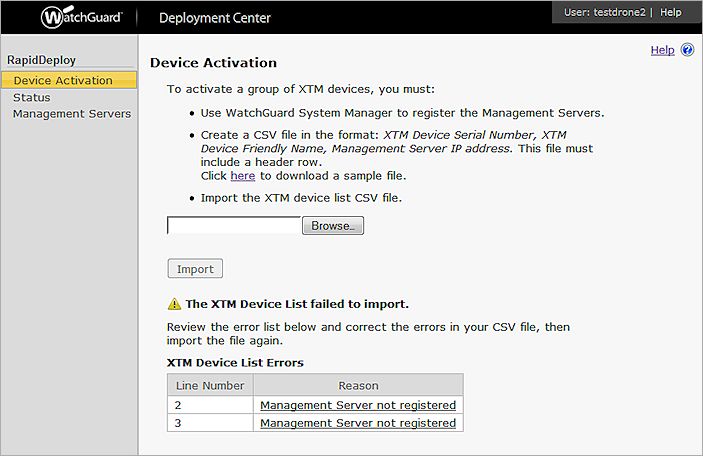Viewport: 703px width, 456px height.
Task: Click line number cell 3
Action: 210,423
